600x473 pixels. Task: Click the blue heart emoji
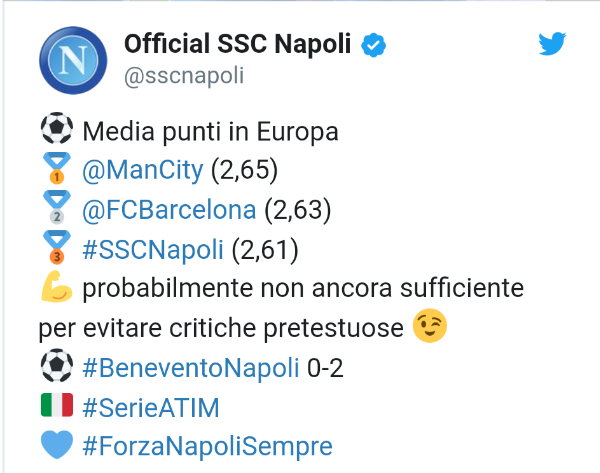[x=57, y=444]
